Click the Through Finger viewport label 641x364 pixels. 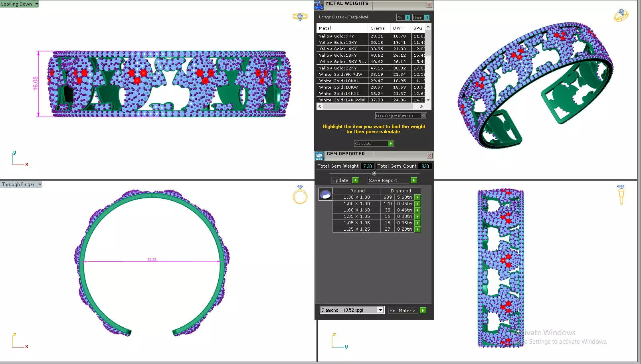(18, 184)
